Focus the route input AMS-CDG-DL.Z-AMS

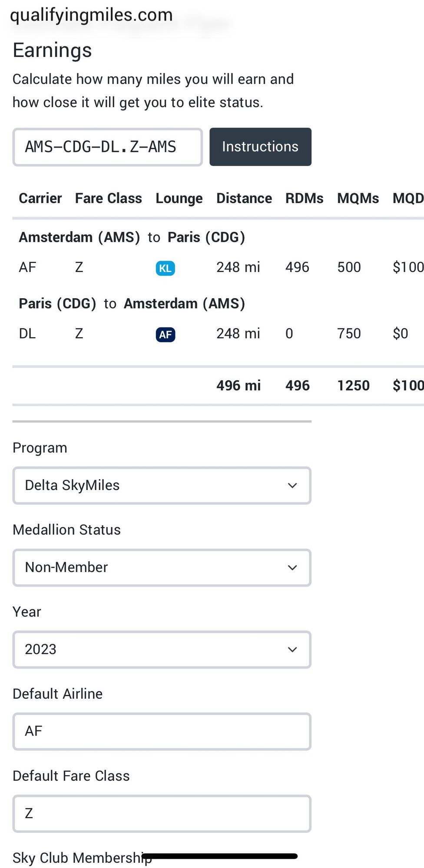pyautogui.click(x=107, y=147)
